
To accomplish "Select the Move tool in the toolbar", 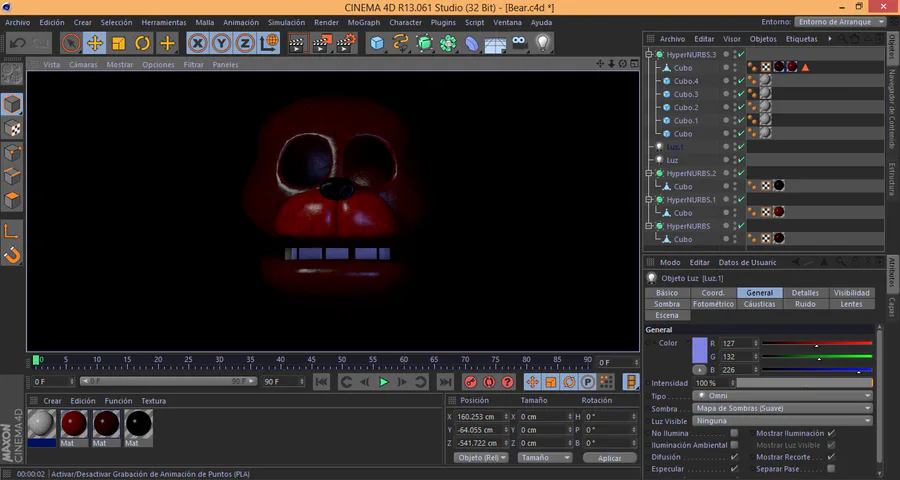I will pyautogui.click(x=95, y=43).
